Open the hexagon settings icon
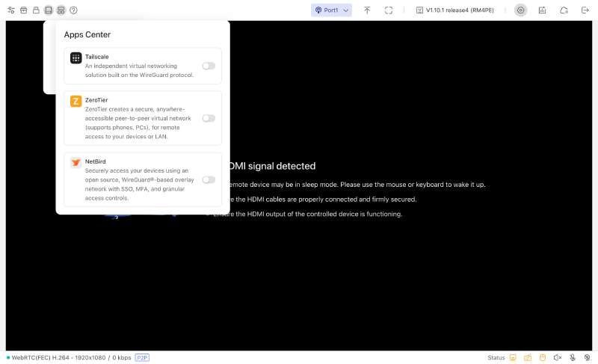Screen dimensions: 598x364 click(x=520, y=10)
